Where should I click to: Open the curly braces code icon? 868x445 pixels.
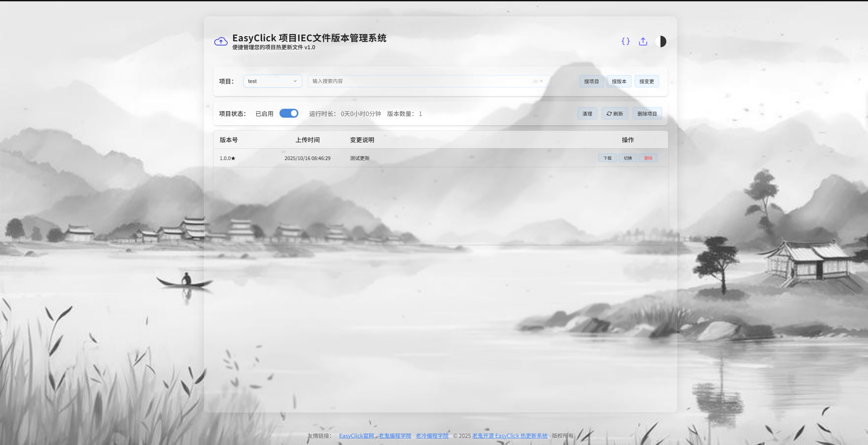pyautogui.click(x=625, y=41)
